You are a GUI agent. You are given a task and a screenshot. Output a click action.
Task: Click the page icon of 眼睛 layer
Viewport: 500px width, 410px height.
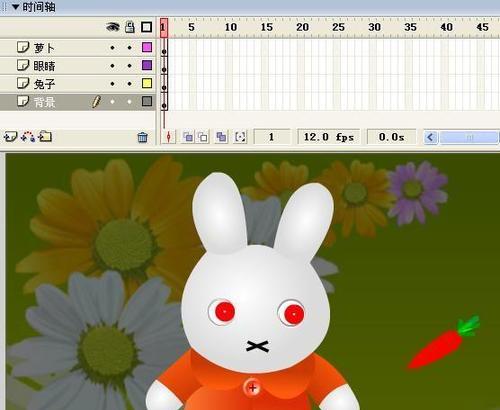pyautogui.click(x=23, y=65)
